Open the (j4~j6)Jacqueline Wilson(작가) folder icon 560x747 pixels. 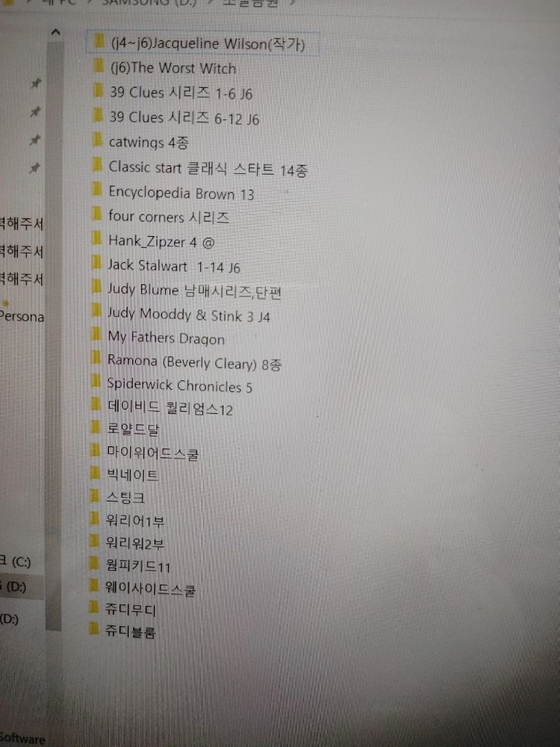pyautogui.click(x=99, y=41)
